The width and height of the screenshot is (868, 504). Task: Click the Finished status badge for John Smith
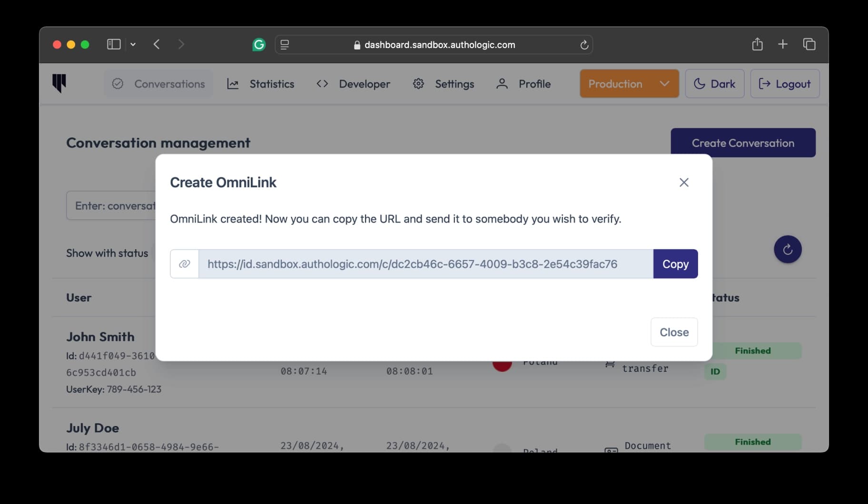click(x=752, y=351)
